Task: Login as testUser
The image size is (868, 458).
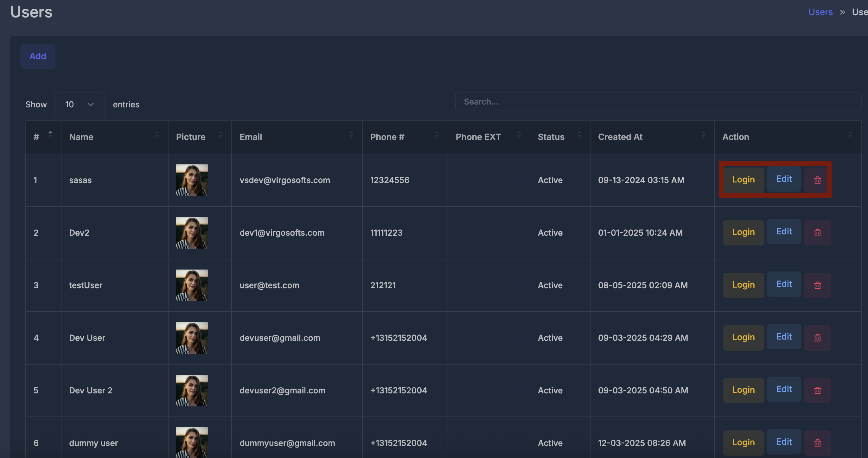Action: click(x=743, y=285)
